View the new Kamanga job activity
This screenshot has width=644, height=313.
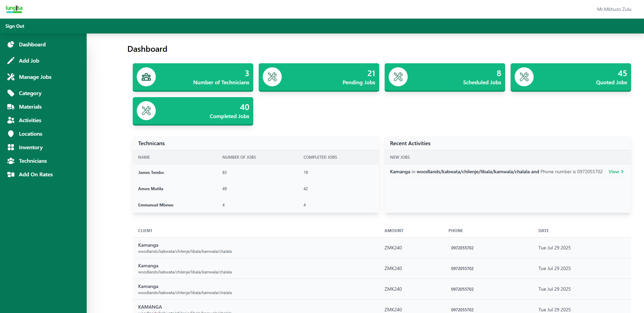point(614,172)
